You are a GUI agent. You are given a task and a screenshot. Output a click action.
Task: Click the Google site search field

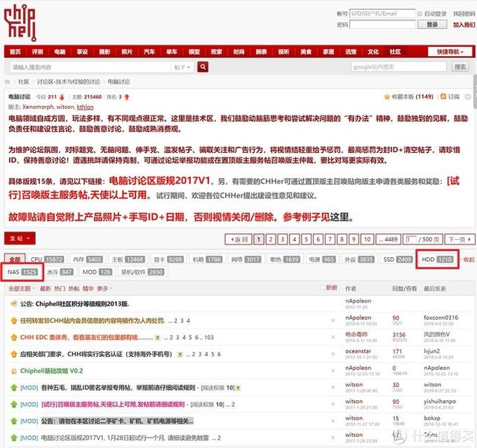coord(399,67)
